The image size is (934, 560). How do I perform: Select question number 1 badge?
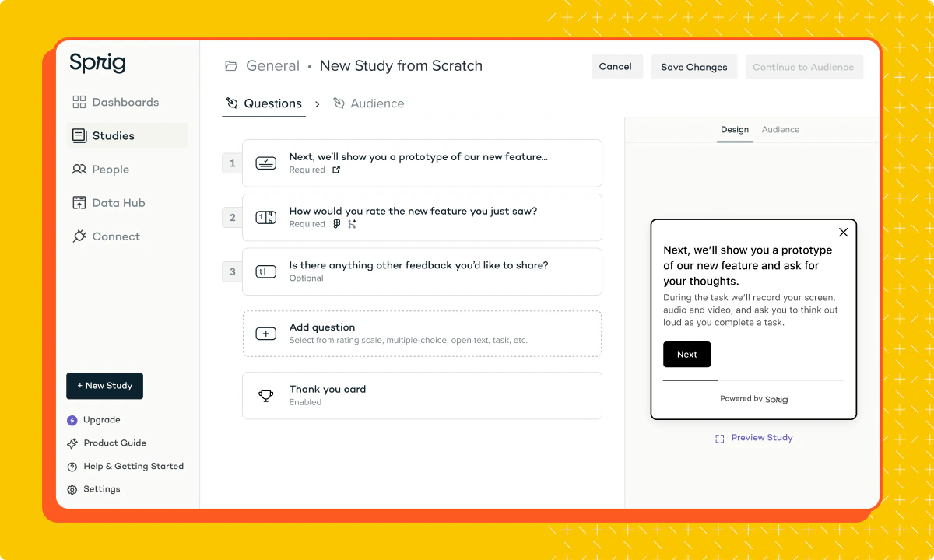(232, 163)
